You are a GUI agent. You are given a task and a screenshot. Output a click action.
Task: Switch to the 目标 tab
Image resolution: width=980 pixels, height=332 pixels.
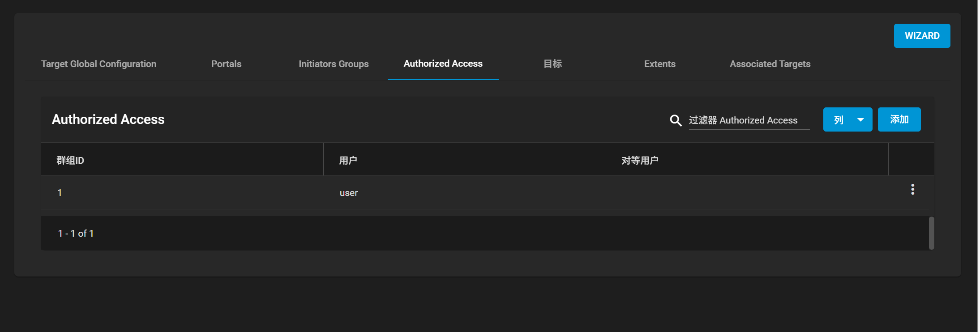[552, 64]
